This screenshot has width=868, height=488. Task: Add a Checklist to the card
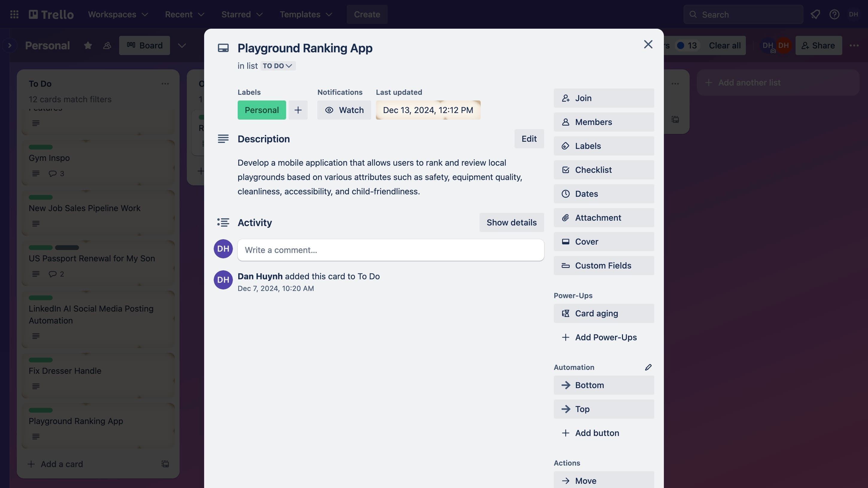click(x=604, y=170)
